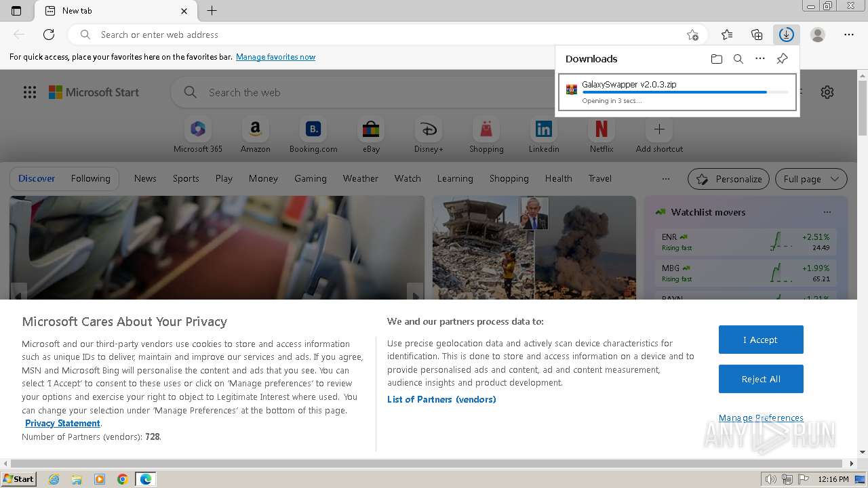Screen dimensions: 868x488
Task: Open Microsoft Start apps grid icon
Action: (x=30, y=92)
